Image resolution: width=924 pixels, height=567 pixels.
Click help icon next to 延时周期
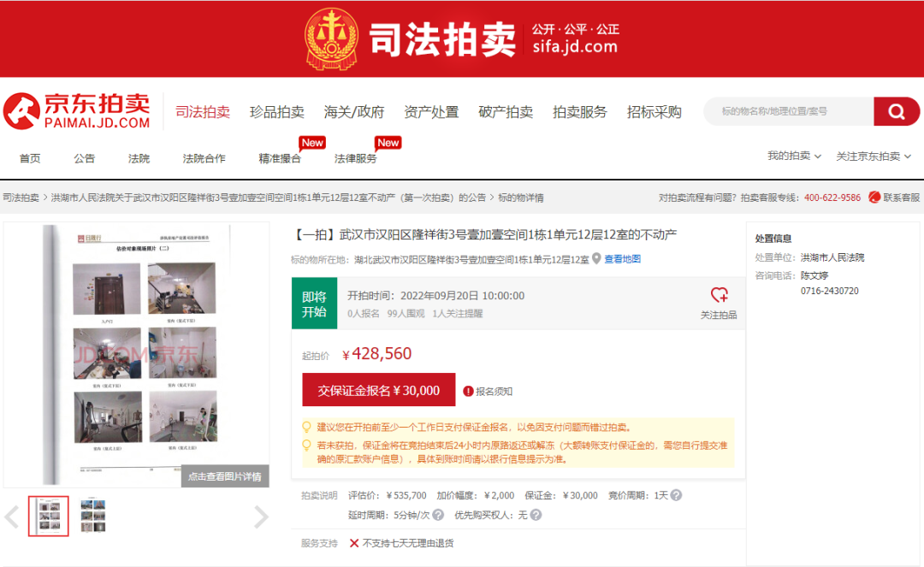pos(438,515)
